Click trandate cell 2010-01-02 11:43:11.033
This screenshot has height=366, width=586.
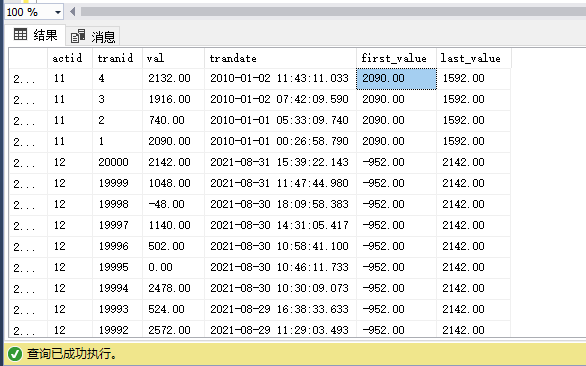tap(280, 79)
